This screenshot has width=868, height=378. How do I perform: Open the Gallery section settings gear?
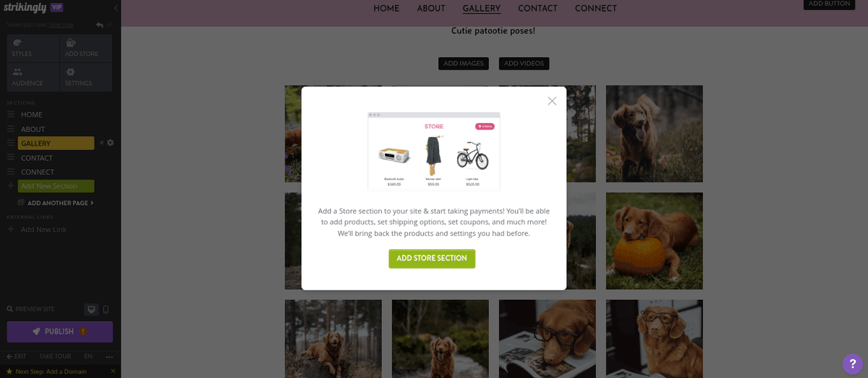coord(111,143)
